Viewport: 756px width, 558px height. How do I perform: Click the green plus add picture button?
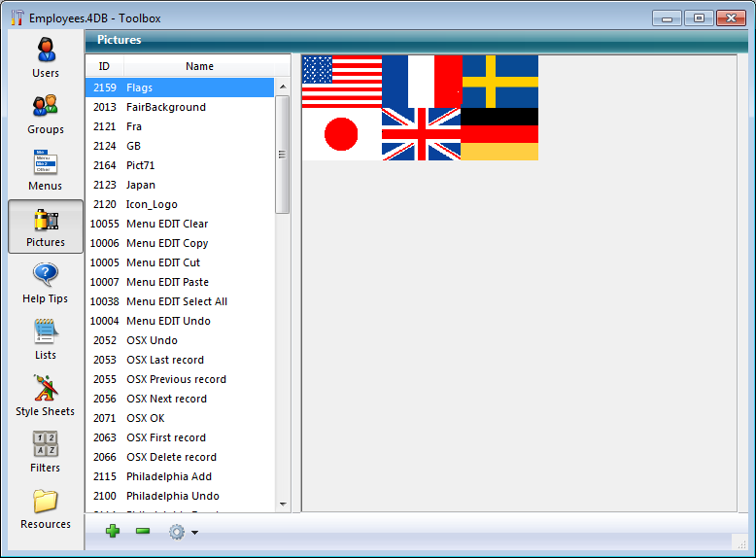pos(113,532)
